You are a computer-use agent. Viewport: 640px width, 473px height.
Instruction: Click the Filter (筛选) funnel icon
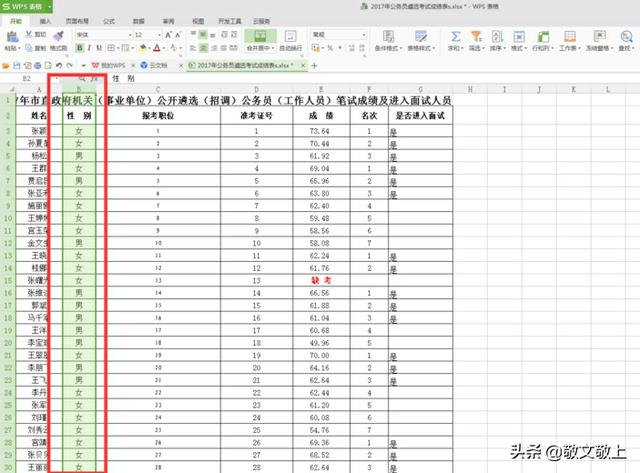click(476, 36)
